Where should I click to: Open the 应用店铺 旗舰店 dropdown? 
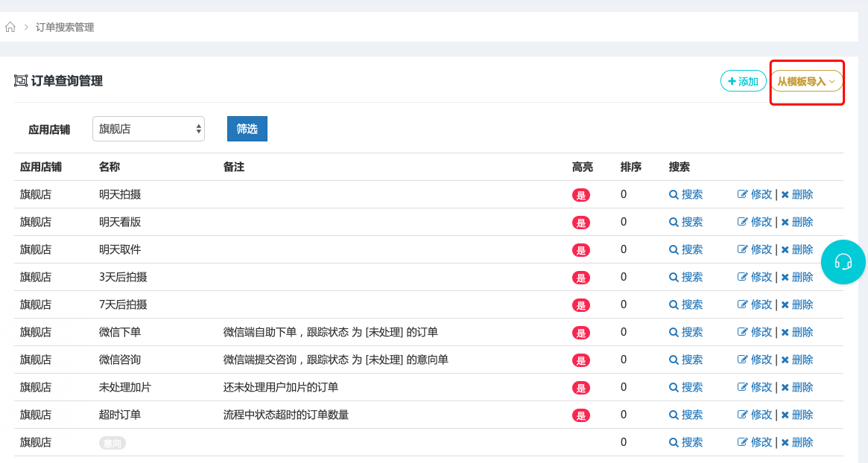click(x=148, y=129)
